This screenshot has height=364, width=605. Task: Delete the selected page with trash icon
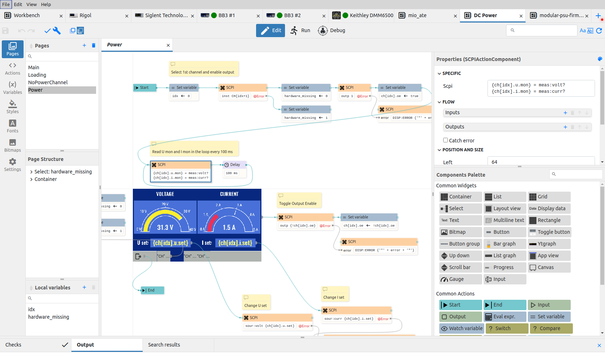(x=94, y=45)
